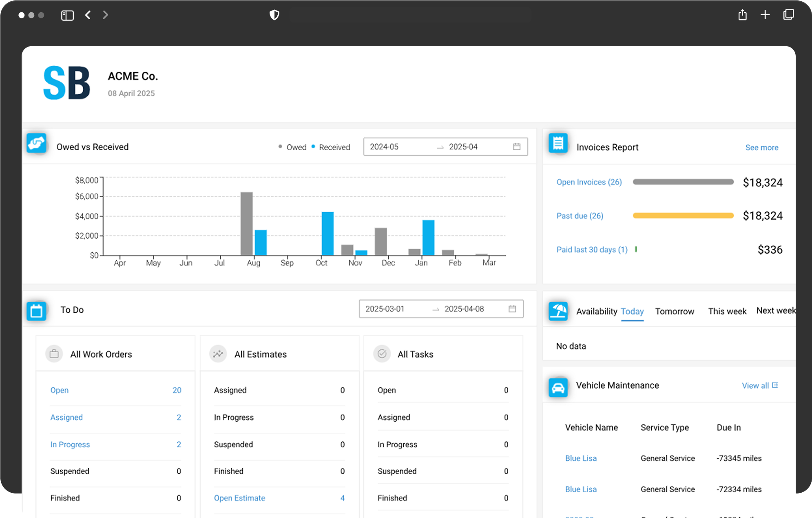The height and width of the screenshot is (518, 812).
Task: Click the Availability beach umbrella icon
Action: pos(558,311)
